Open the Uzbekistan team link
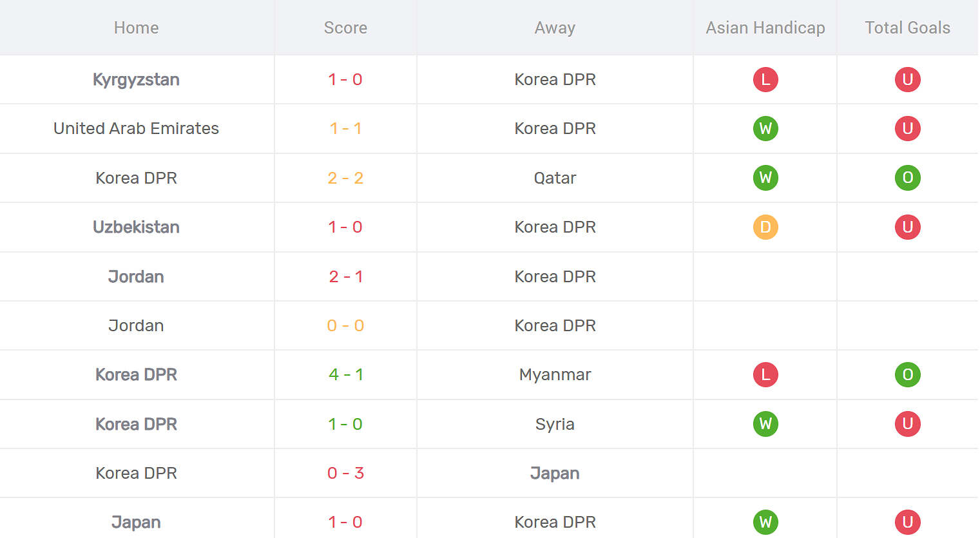 pos(136,227)
